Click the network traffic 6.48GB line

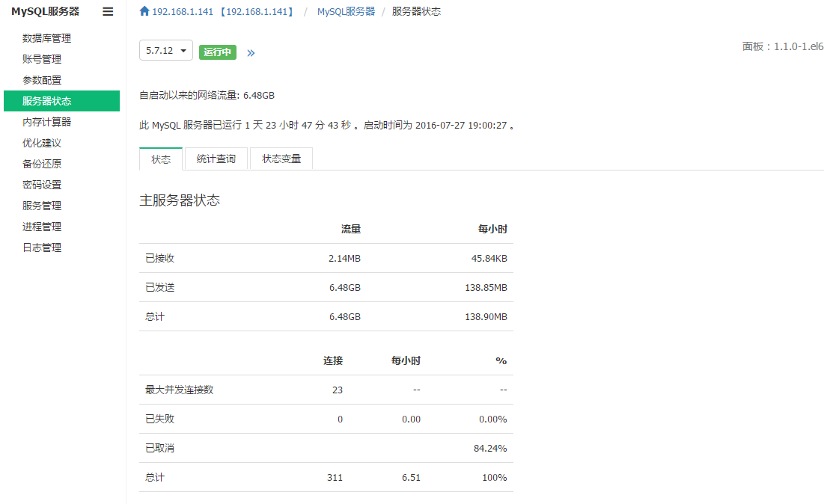(207, 96)
